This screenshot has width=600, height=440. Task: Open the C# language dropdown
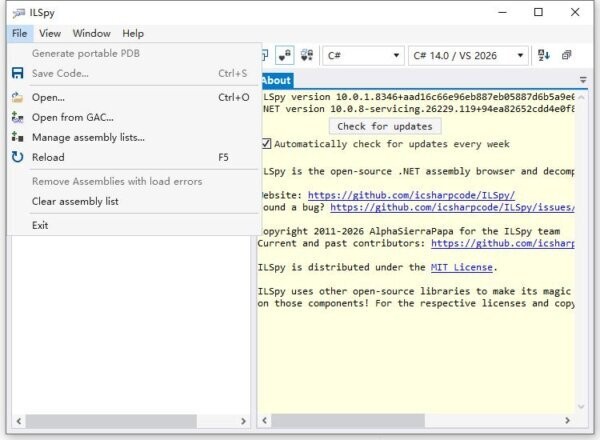363,56
